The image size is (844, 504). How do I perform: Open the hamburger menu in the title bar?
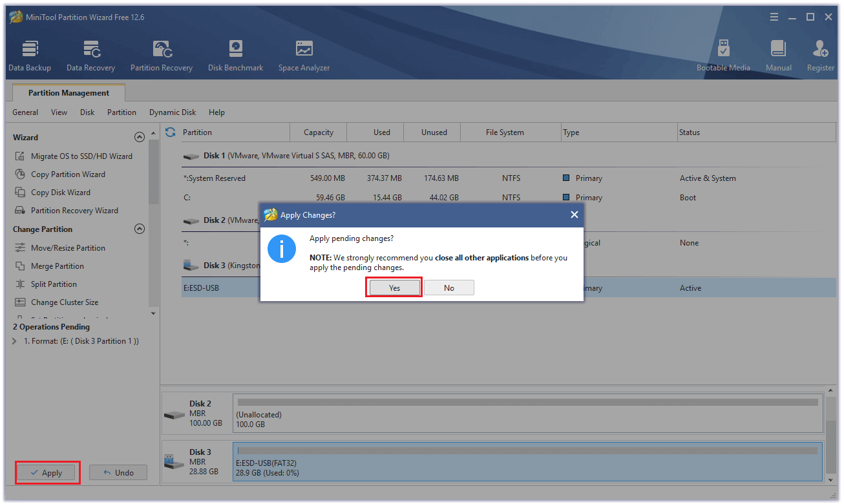tap(775, 17)
